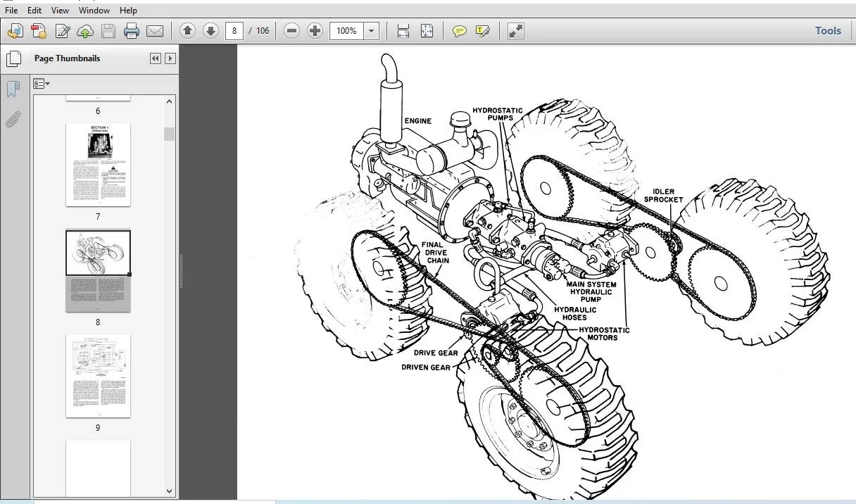Open the Bookmarks sidebar icon
The width and height of the screenshot is (856, 504).
[13, 89]
